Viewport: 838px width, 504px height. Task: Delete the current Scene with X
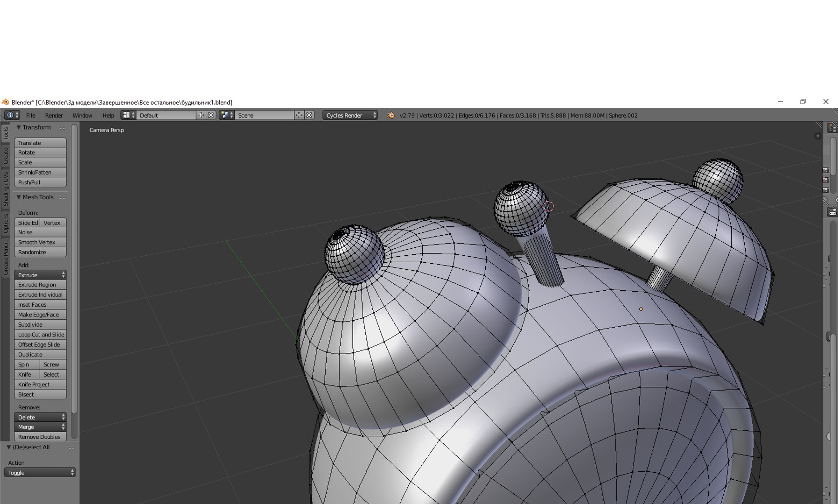point(309,115)
